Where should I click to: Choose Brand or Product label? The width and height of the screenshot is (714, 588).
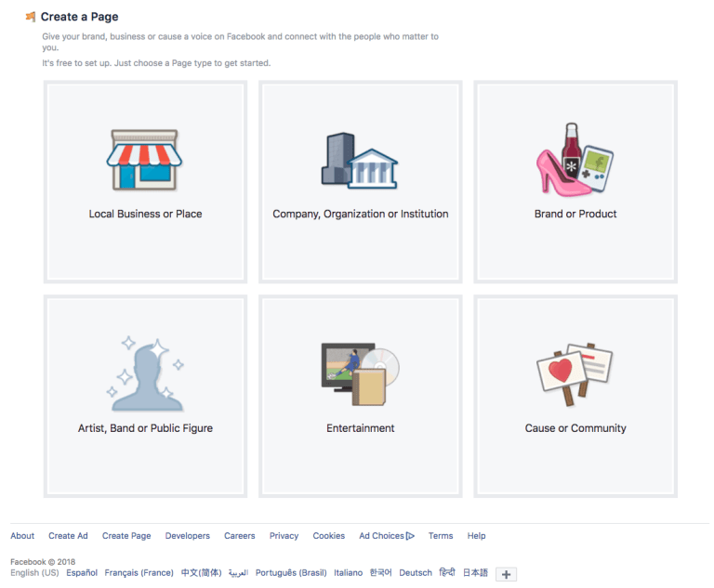[575, 214]
